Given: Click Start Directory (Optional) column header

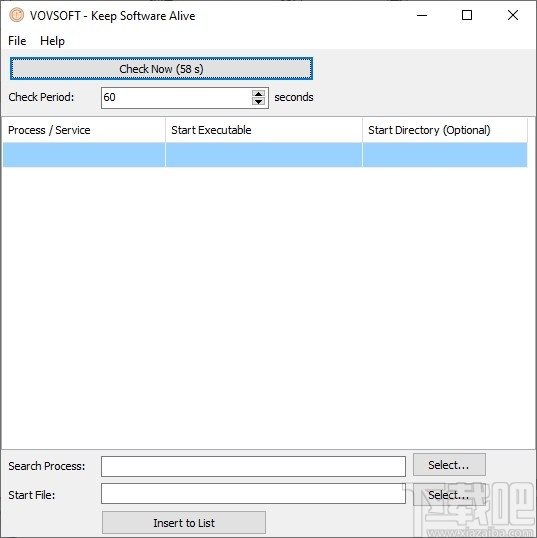Looking at the screenshot, I should [x=445, y=130].
